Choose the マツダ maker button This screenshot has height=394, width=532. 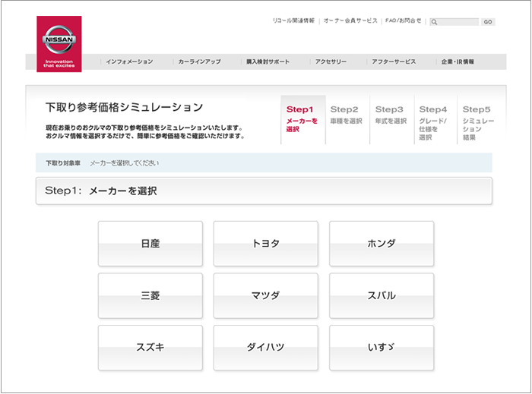pyautogui.click(x=265, y=295)
